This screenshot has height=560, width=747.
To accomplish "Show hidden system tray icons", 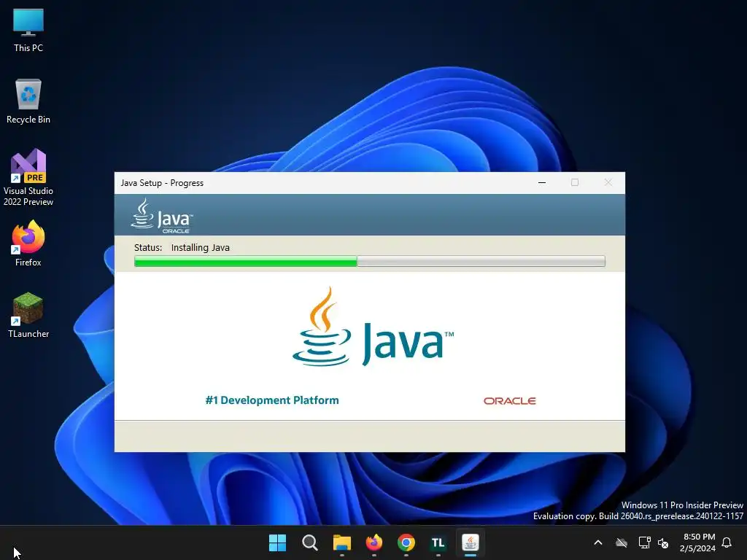I will point(598,542).
